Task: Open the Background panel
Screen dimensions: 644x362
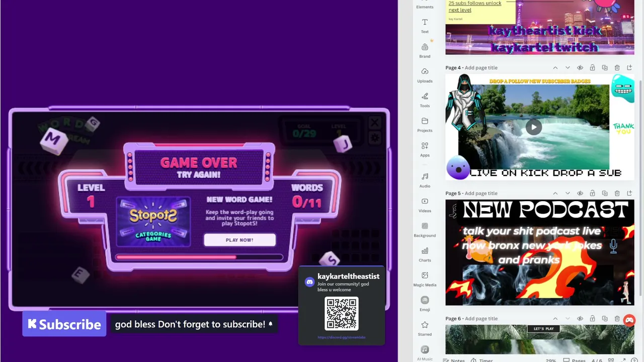Action: (x=425, y=229)
